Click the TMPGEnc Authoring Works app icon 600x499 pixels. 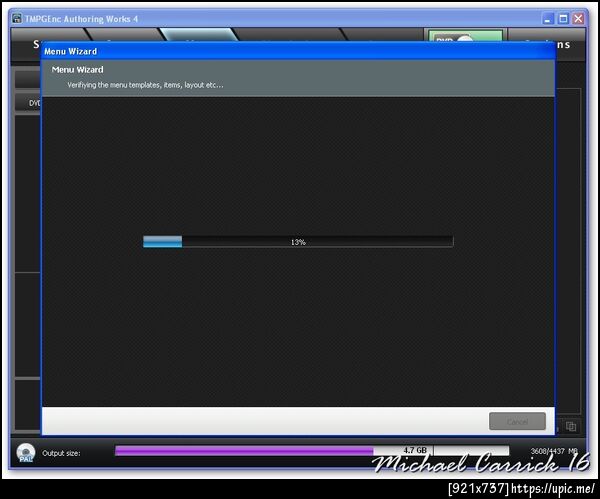click(x=17, y=18)
